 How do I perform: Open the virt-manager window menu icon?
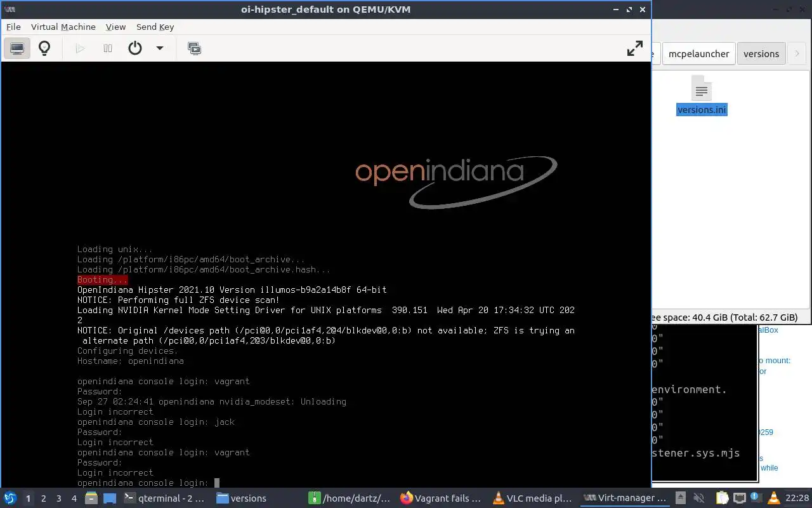click(x=10, y=10)
